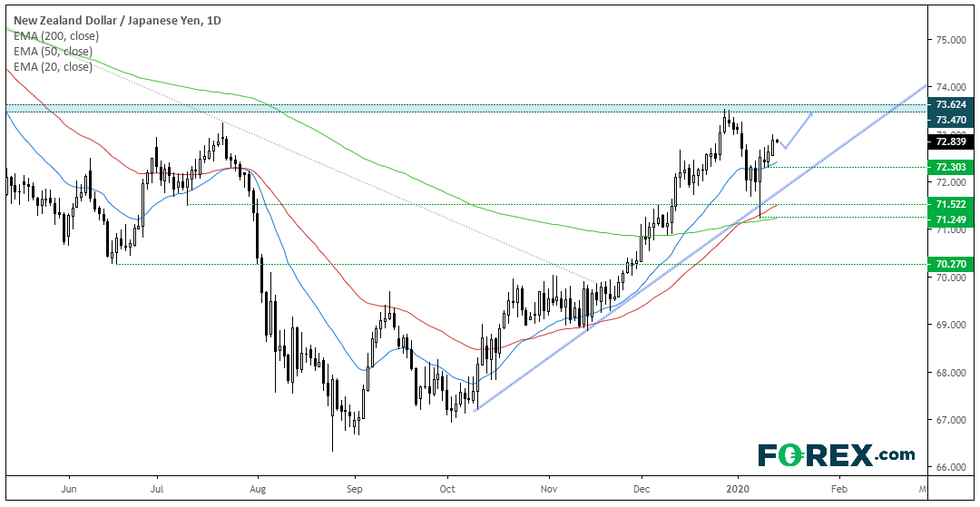Click the FOREX.com logo

click(837, 454)
